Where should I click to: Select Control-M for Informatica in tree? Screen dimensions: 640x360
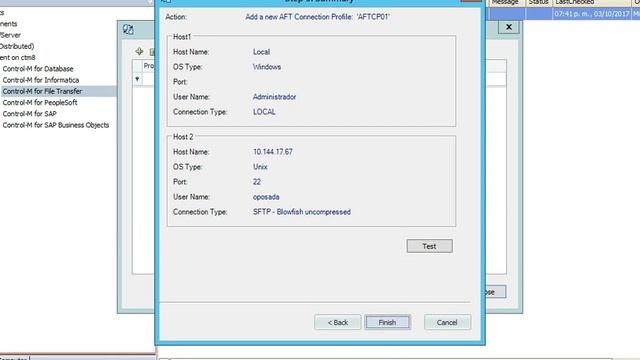click(41, 80)
